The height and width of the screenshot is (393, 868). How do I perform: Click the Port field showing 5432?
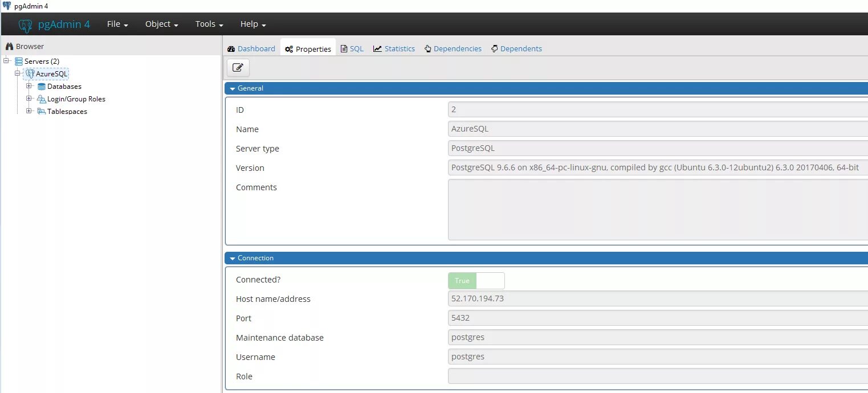[x=658, y=318]
